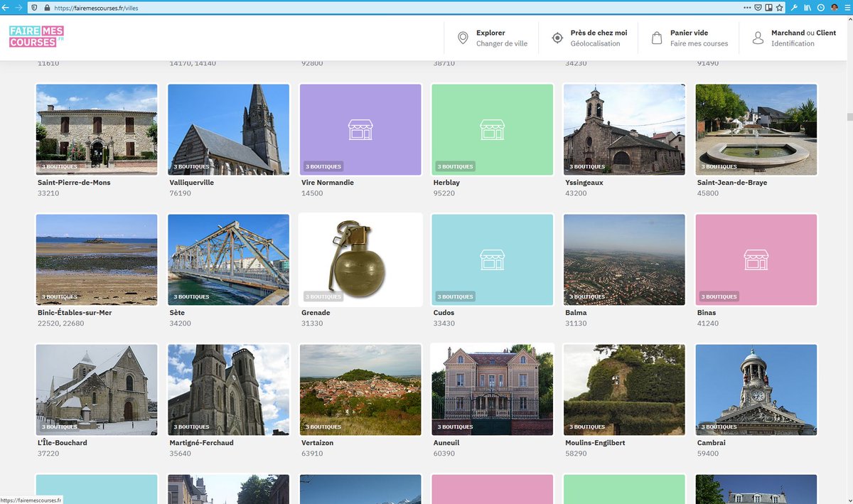This screenshot has width=853, height=504.
Task: Click the shopping bag basket icon
Action: 657,38
